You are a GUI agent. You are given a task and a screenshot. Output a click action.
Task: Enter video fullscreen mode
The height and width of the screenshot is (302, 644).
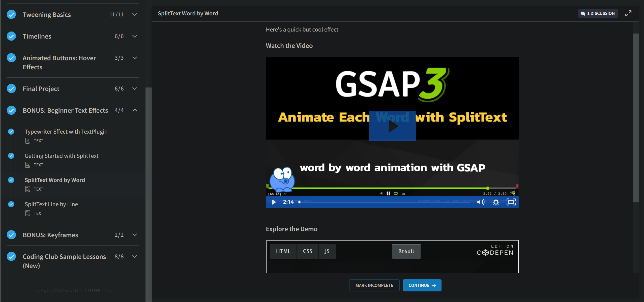511,202
